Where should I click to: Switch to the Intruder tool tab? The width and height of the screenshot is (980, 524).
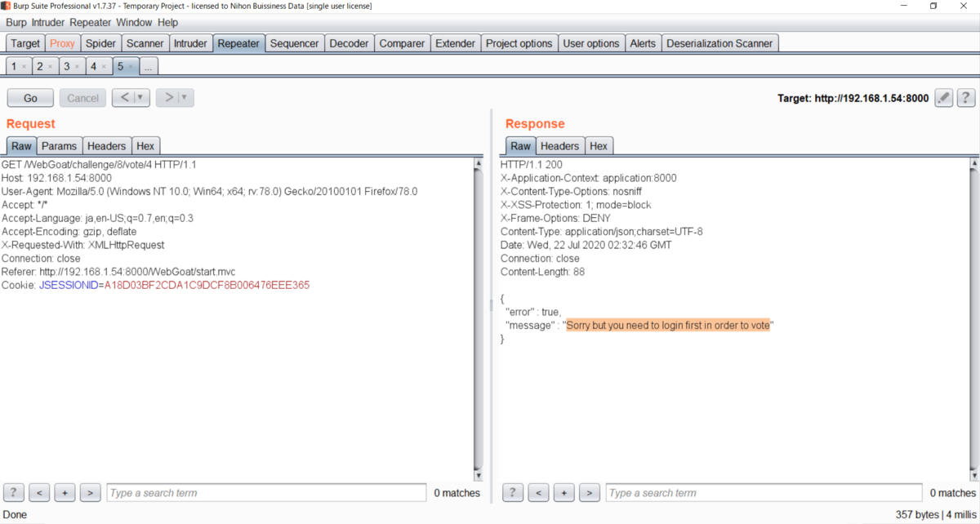pyautogui.click(x=190, y=43)
